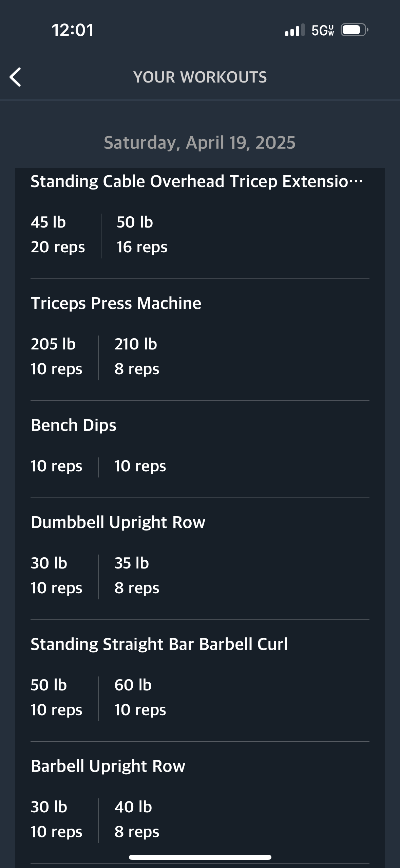Select the 60 lb barbell curl set

click(140, 697)
